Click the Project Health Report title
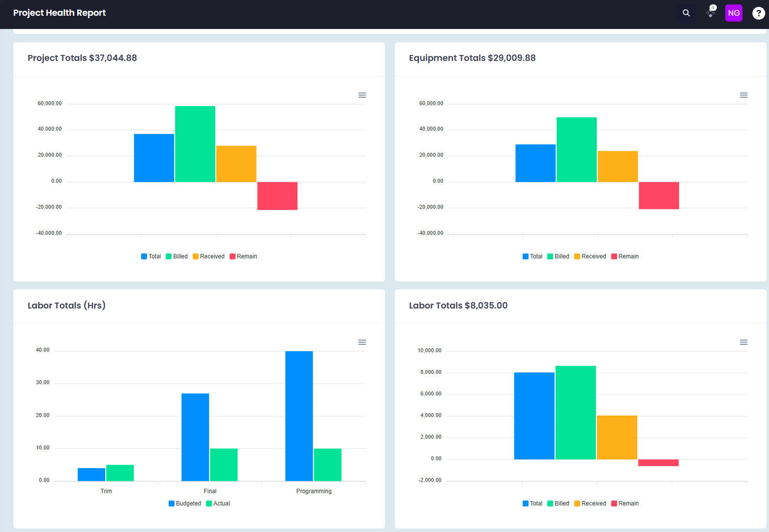 [x=59, y=13]
